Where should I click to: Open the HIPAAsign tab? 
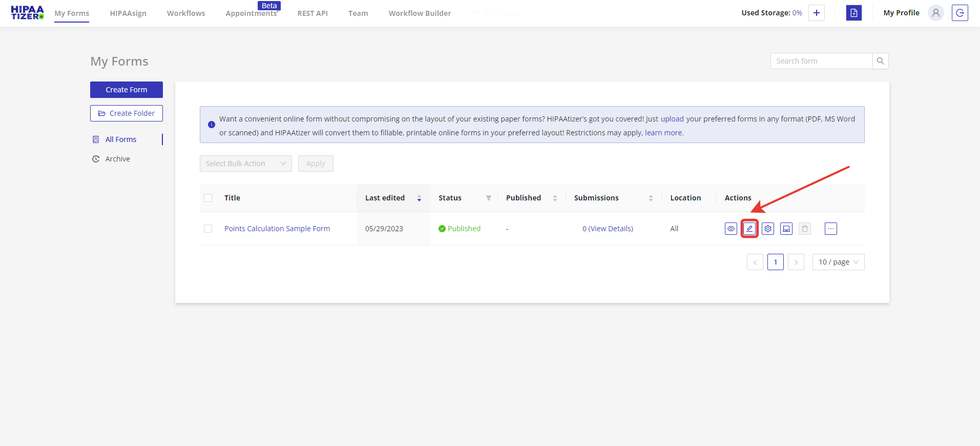coord(128,13)
